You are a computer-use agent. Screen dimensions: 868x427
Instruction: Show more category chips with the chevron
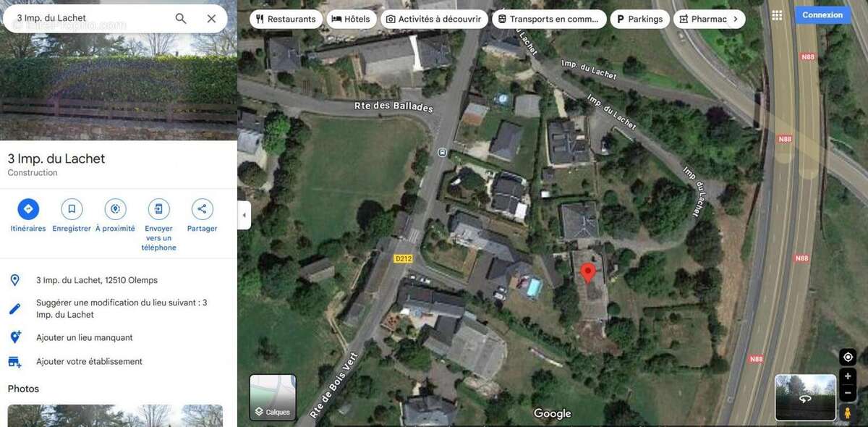736,19
